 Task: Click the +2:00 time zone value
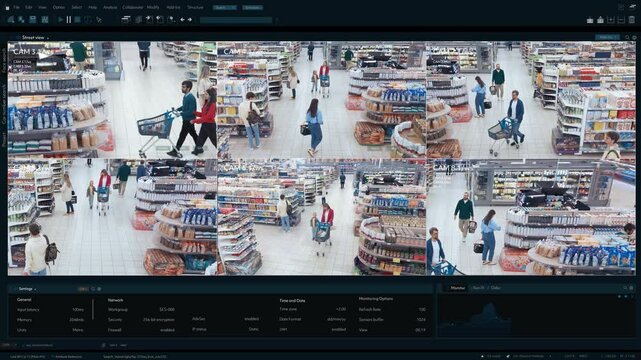(x=341, y=309)
